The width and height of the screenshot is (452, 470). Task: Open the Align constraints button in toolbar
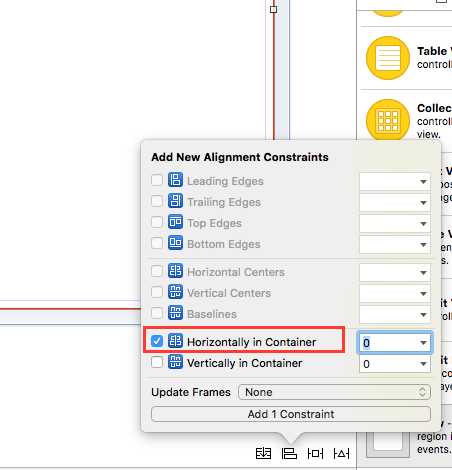(289, 454)
